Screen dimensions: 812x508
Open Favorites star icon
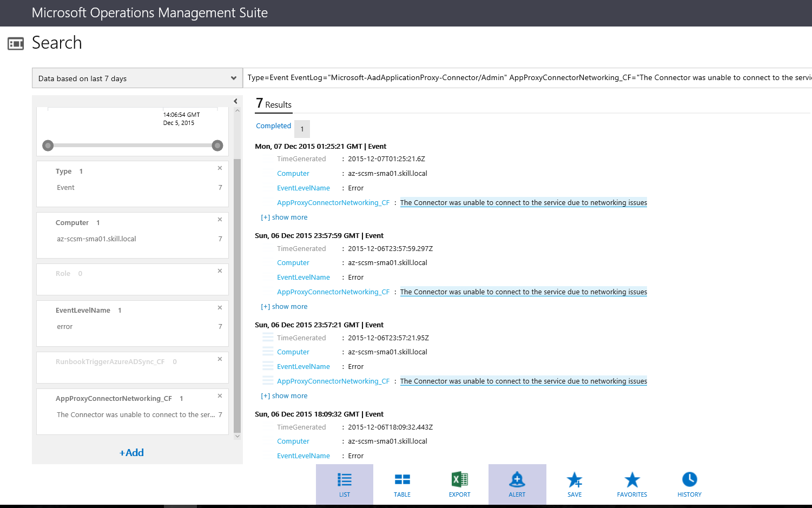coord(632,480)
